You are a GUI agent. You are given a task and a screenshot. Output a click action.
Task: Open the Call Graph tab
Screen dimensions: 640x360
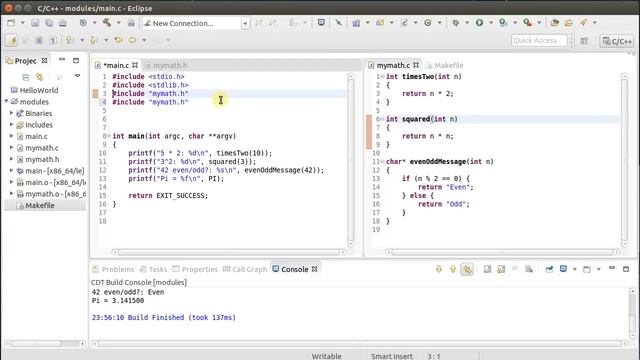[x=245, y=269]
